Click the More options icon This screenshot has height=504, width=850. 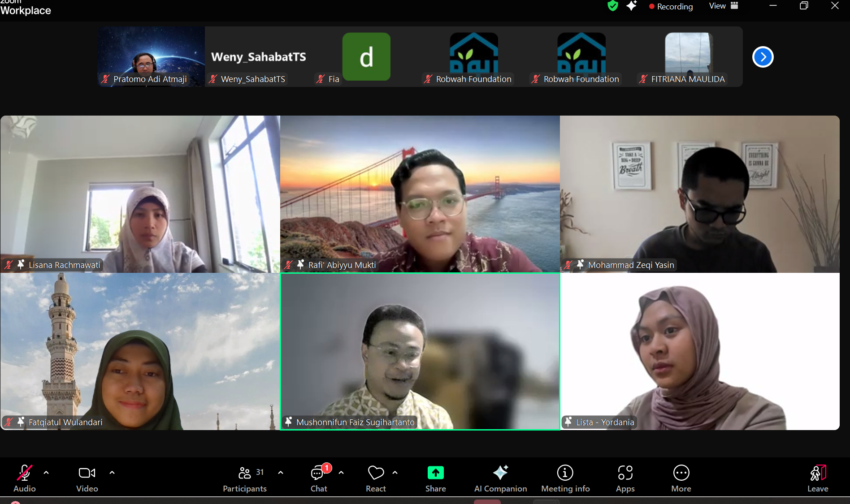pos(681,478)
